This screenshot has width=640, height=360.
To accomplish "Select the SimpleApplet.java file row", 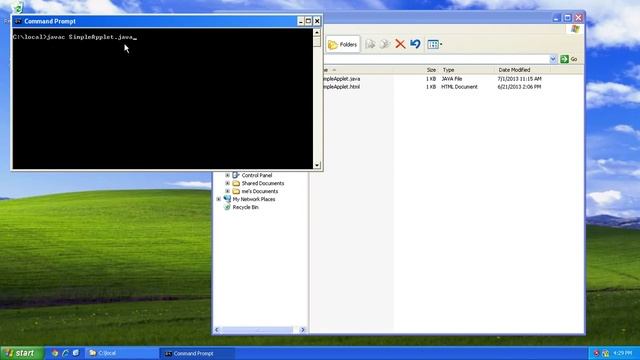I will click(x=433, y=78).
